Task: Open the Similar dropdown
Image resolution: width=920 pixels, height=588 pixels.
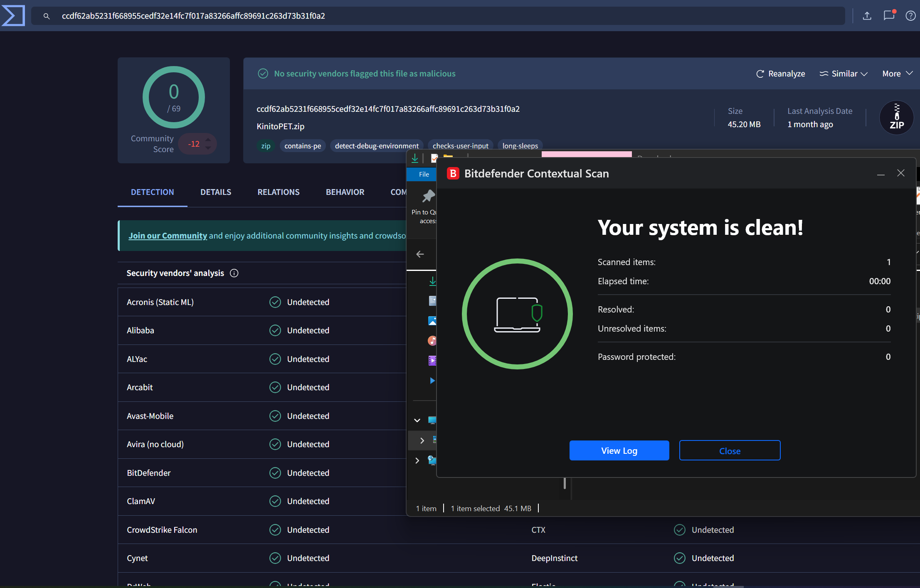Action: 844,74
